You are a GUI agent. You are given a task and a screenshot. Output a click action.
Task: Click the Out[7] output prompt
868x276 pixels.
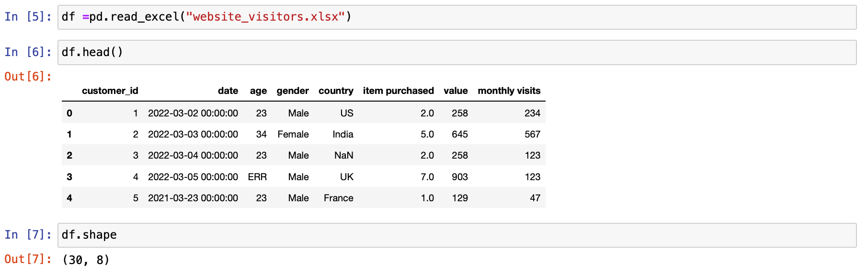tap(28, 259)
